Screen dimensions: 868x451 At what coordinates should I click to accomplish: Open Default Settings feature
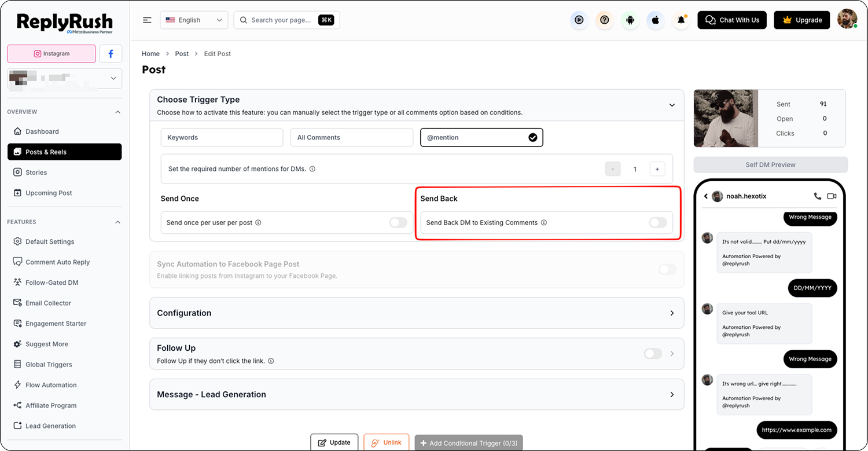[65, 241]
